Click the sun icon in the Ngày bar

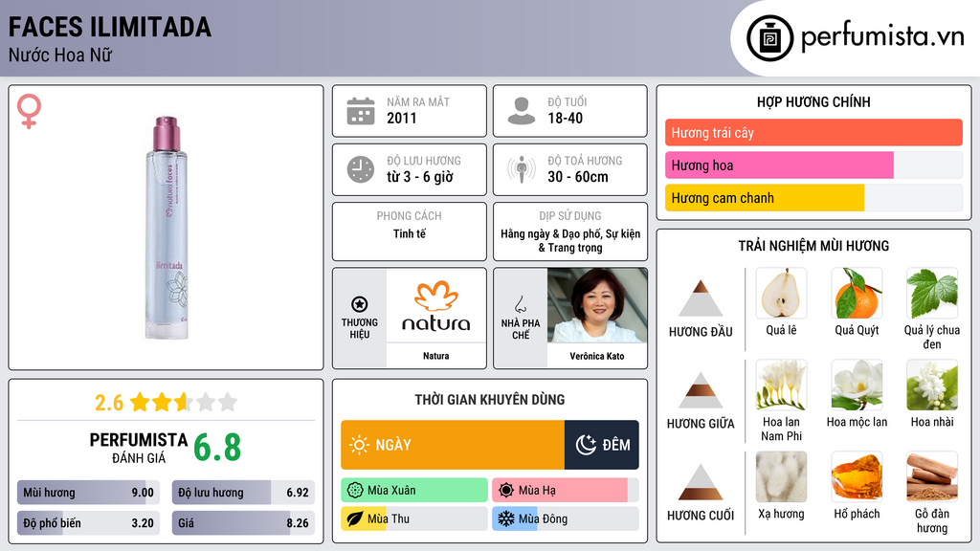360,445
